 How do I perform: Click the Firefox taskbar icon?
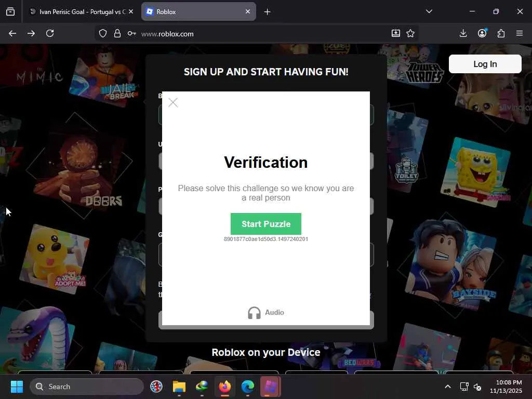pyautogui.click(x=224, y=387)
